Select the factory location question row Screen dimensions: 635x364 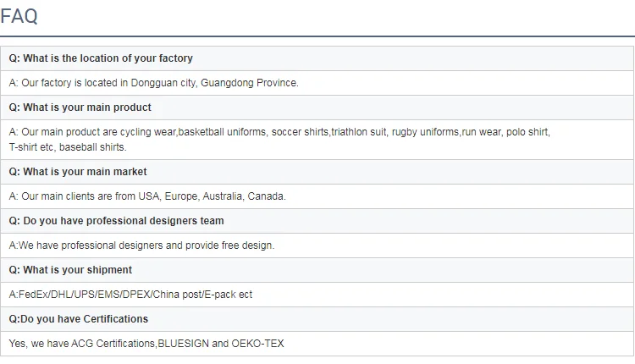coord(317,58)
